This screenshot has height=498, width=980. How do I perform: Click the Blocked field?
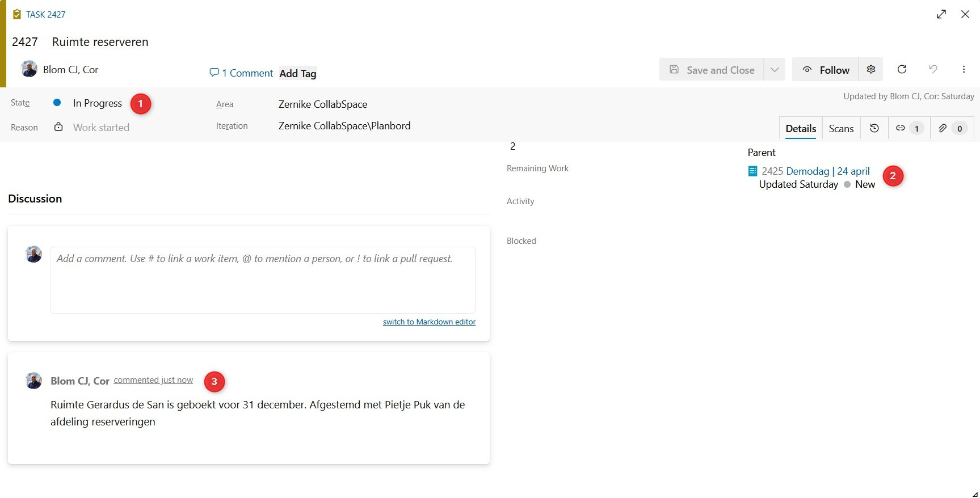(521, 241)
